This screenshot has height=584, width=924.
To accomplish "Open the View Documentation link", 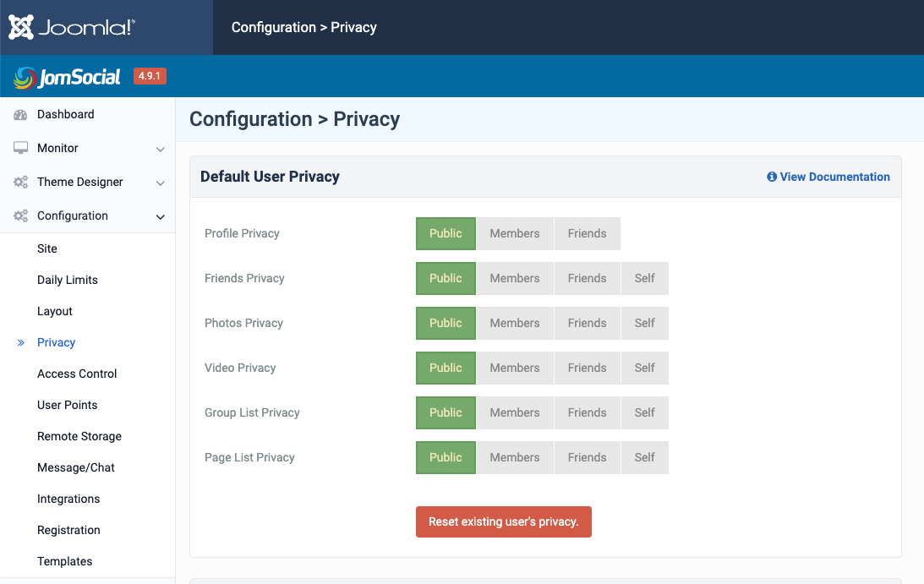I will (834, 177).
